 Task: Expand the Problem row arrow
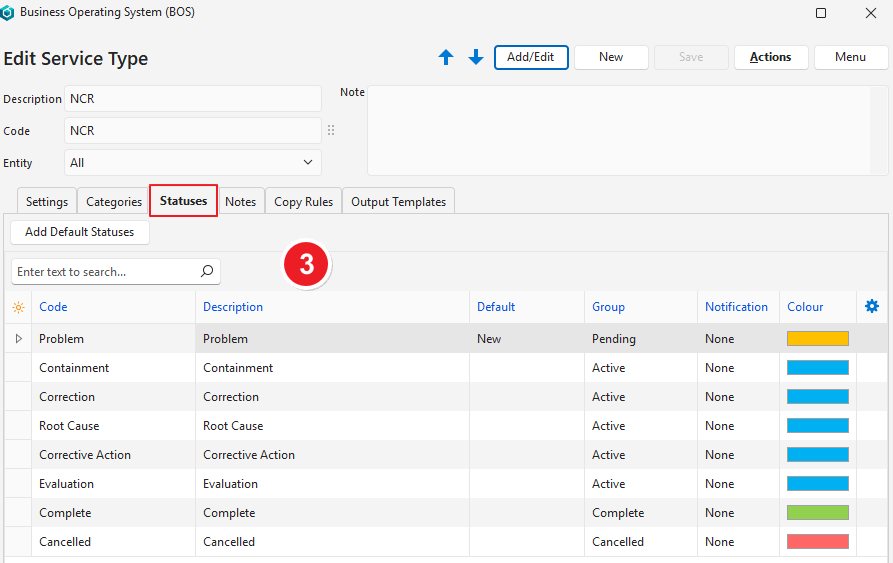[x=18, y=339]
